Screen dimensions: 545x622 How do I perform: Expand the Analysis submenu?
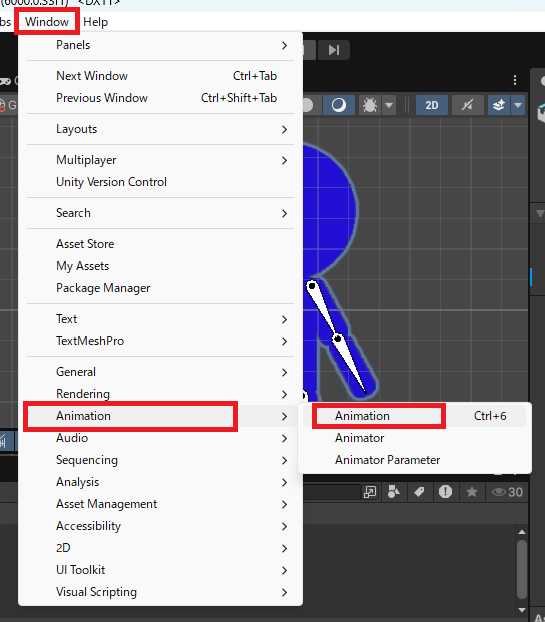pos(160,482)
